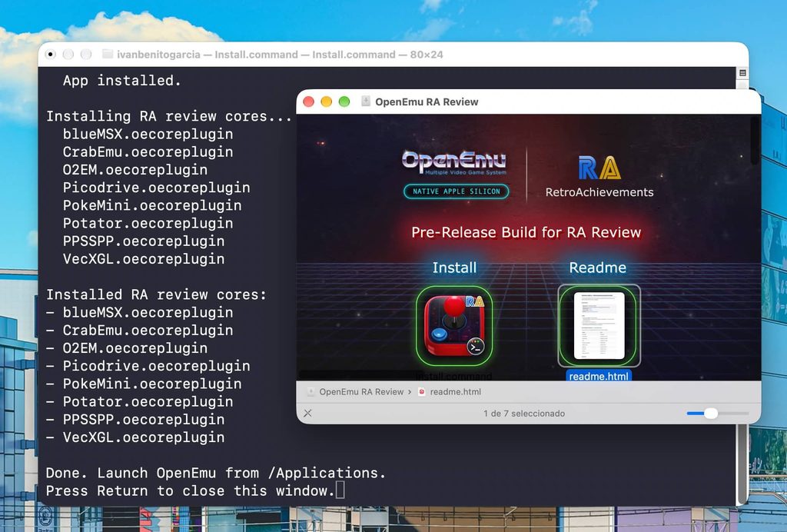Click the RetroAchievements label text

tap(599, 192)
